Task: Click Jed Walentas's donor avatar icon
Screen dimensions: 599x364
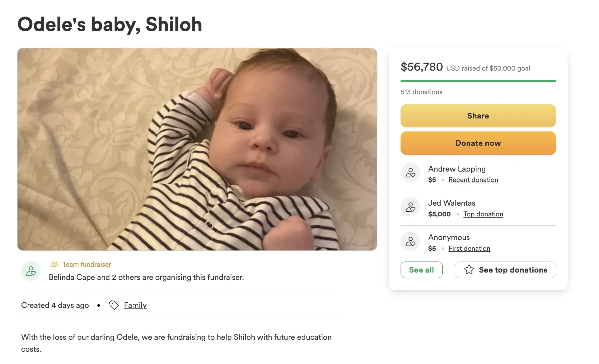Action: pos(410,207)
